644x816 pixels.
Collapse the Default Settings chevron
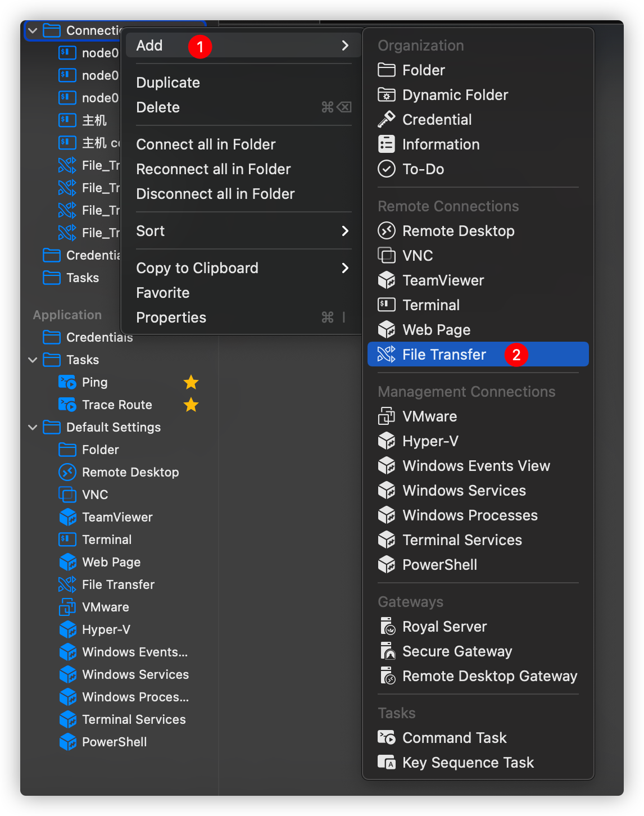[x=33, y=427]
